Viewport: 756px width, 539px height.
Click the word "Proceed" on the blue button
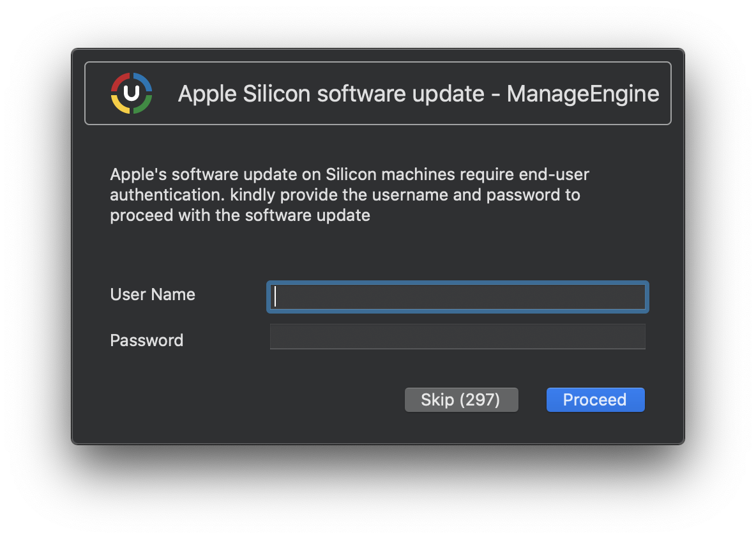pyautogui.click(x=594, y=400)
